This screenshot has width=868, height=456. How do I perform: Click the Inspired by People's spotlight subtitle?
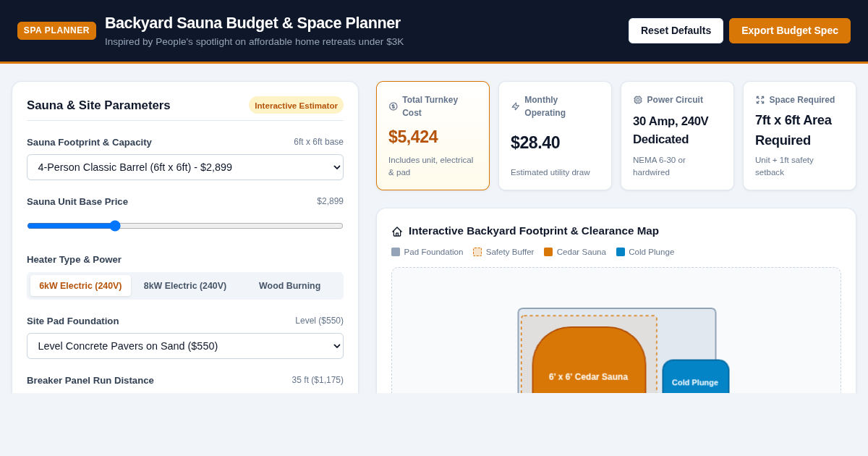[255, 42]
